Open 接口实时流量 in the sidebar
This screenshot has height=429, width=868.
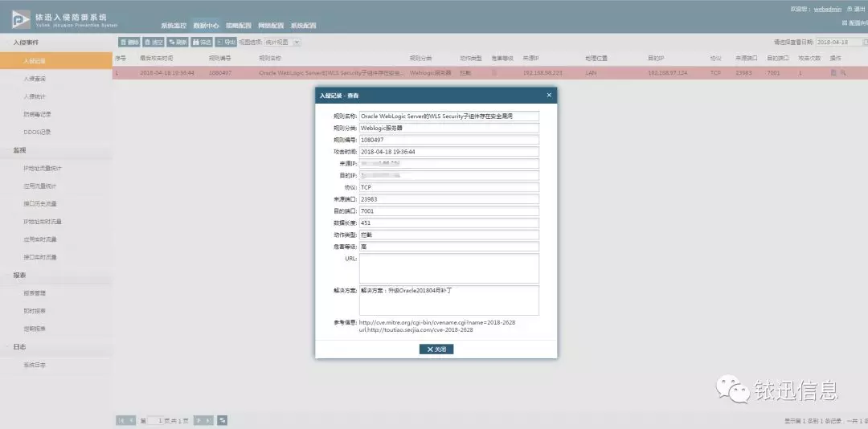[56, 257]
